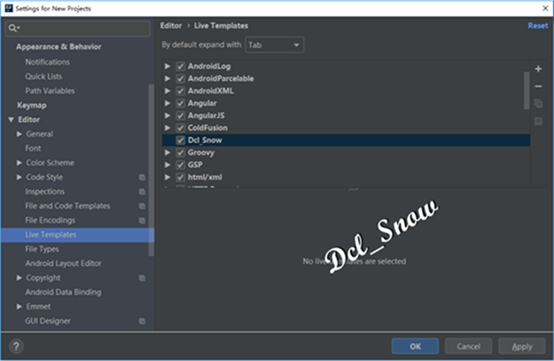Expand the GSP group arrow
554x361 pixels.
coord(167,165)
